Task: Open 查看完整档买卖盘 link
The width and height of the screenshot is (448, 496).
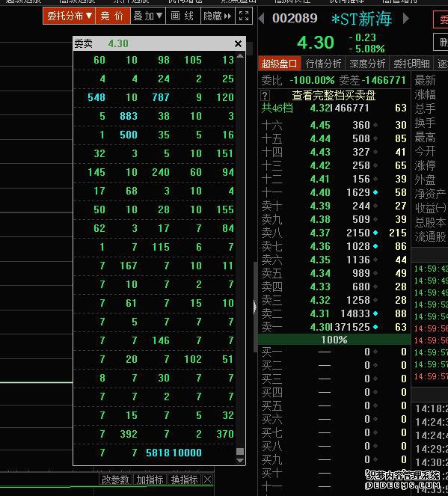Action: coord(334,95)
